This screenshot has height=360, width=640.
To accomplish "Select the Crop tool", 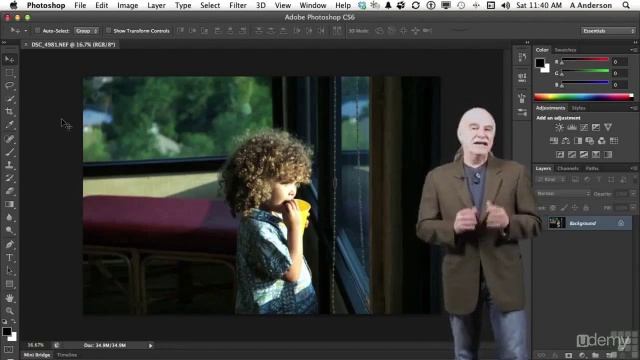I will tap(9, 111).
